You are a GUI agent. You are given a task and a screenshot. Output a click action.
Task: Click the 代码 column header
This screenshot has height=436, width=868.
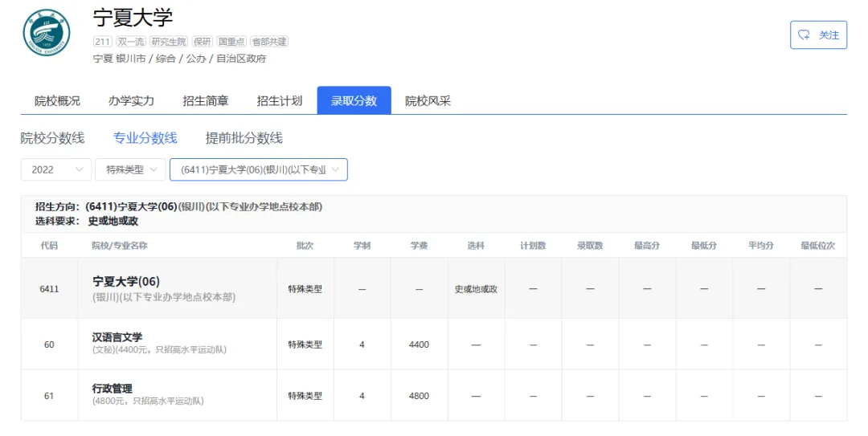point(49,245)
